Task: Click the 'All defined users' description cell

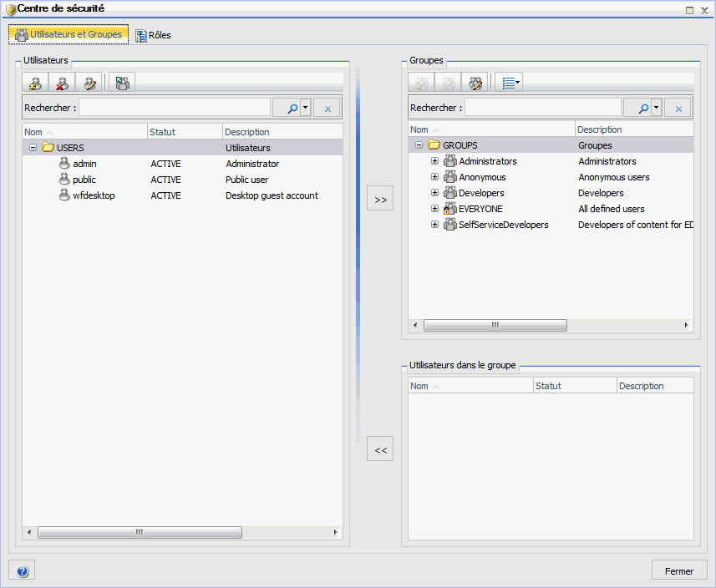Action: coord(612,209)
